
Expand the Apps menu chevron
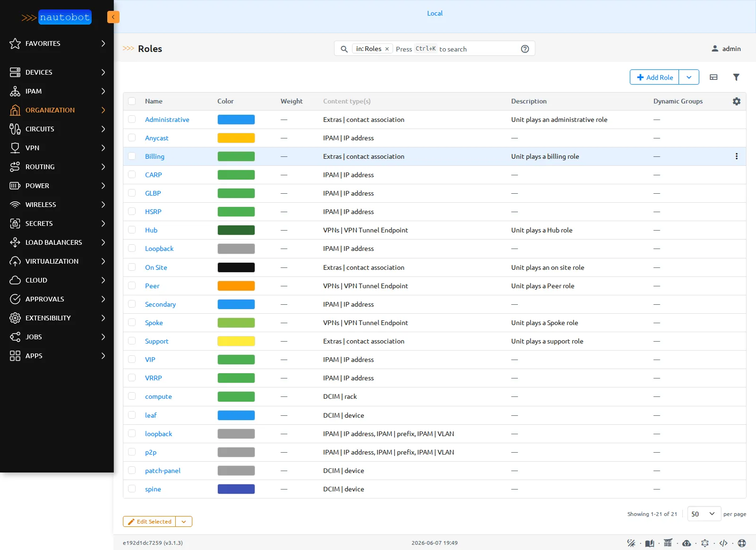coord(103,356)
